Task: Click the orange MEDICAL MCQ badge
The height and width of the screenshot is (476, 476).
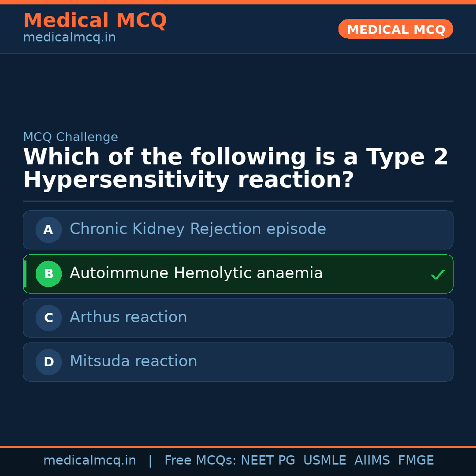Action: pos(395,29)
